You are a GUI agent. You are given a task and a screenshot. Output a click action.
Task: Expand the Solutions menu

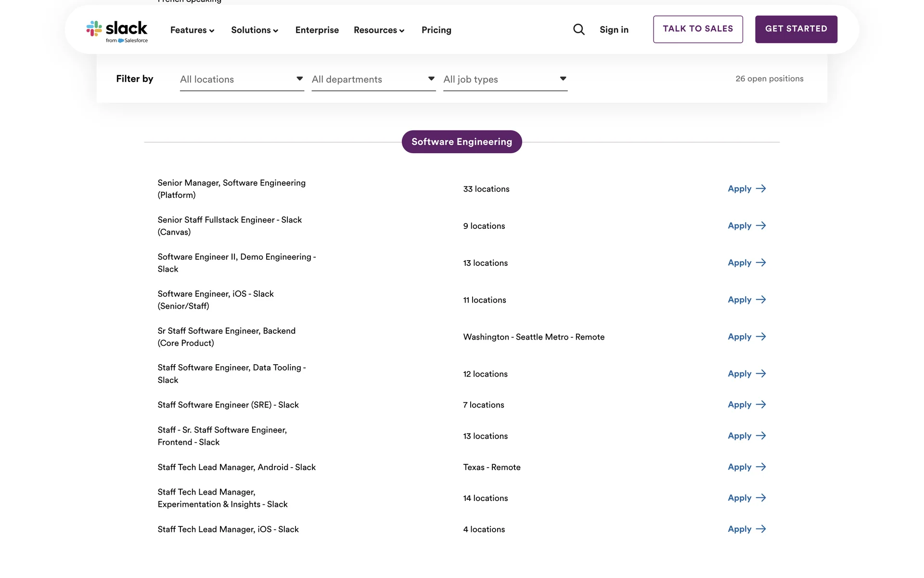pyautogui.click(x=255, y=30)
